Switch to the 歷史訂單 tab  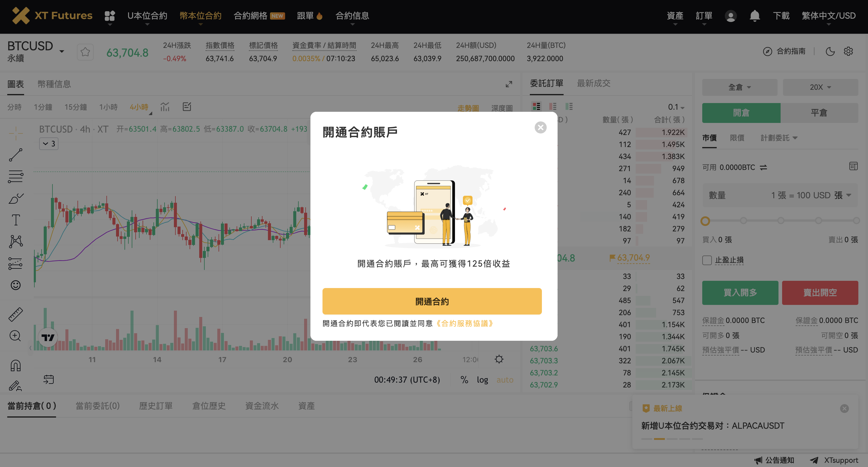click(x=156, y=406)
